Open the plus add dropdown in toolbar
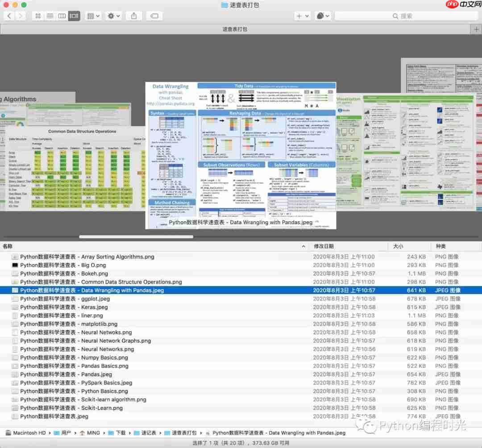 (x=302, y=16)
